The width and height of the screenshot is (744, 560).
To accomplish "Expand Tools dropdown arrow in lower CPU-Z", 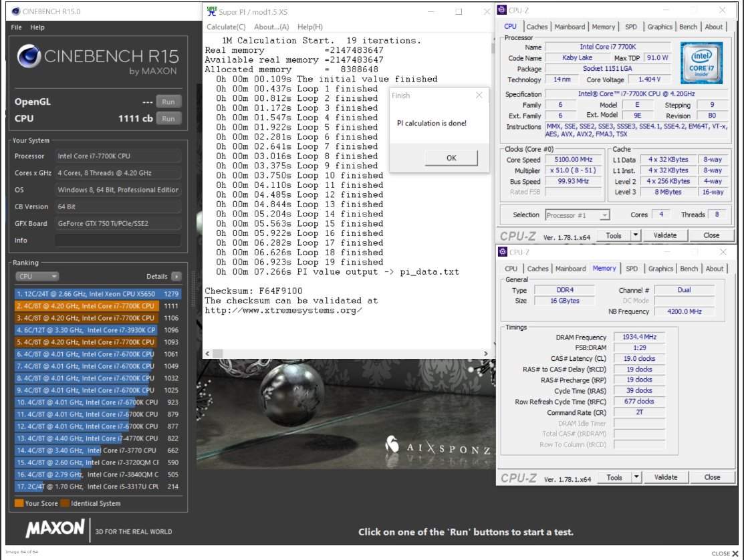I will (x=636, y=477).
